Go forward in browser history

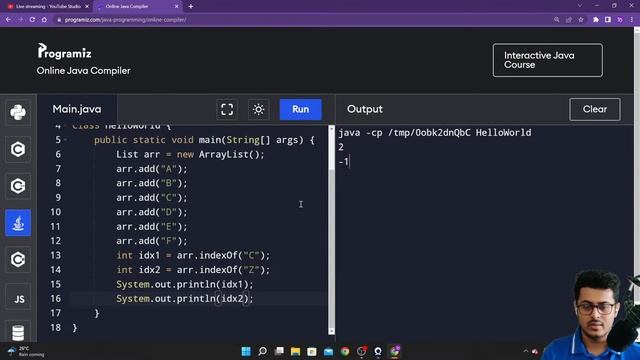coord(20,20)
